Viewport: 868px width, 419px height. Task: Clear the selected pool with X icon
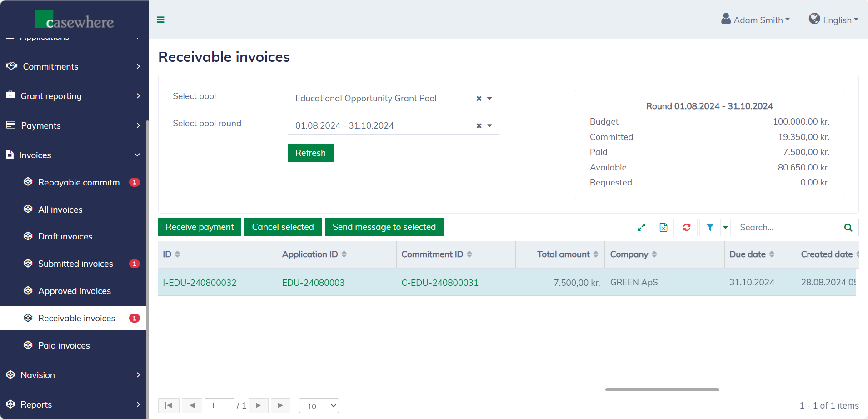point(479,99)
